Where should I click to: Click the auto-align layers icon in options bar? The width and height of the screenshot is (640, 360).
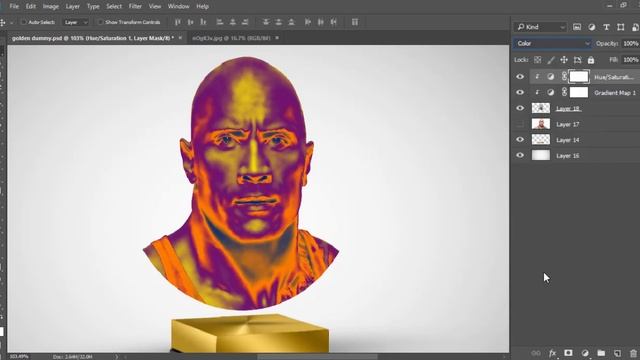355,22
